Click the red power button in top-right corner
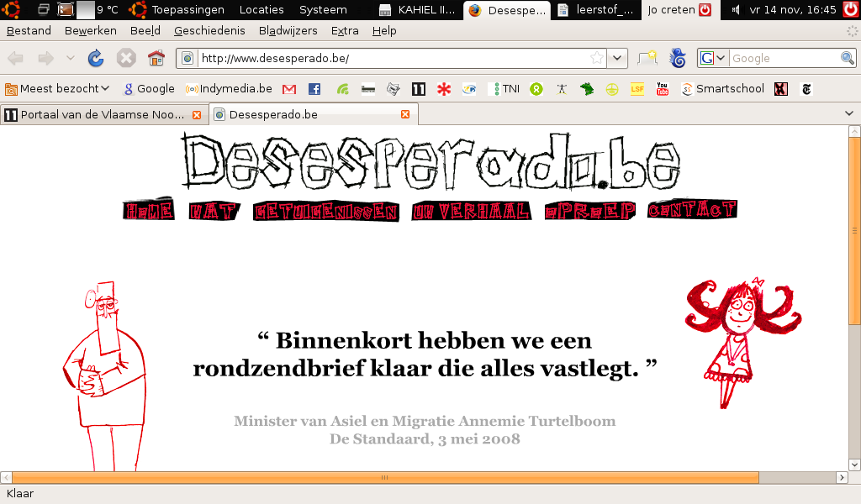Screen dimensions: 861x504 click(851, 8)
